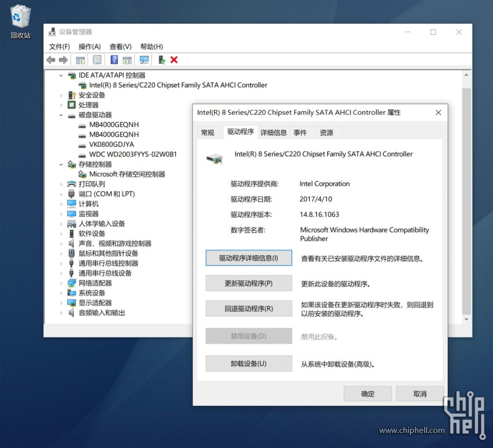Screen dimensions: 493x448
Task: Select the 驱动程序 tab
Action: coord(240,132)
